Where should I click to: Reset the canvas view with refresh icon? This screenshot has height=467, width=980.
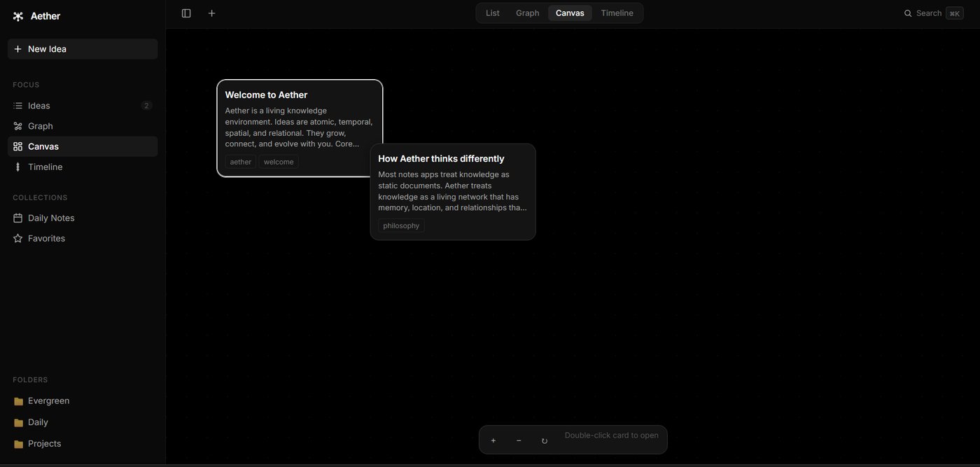pyautogui.click(x=545, y=440)
